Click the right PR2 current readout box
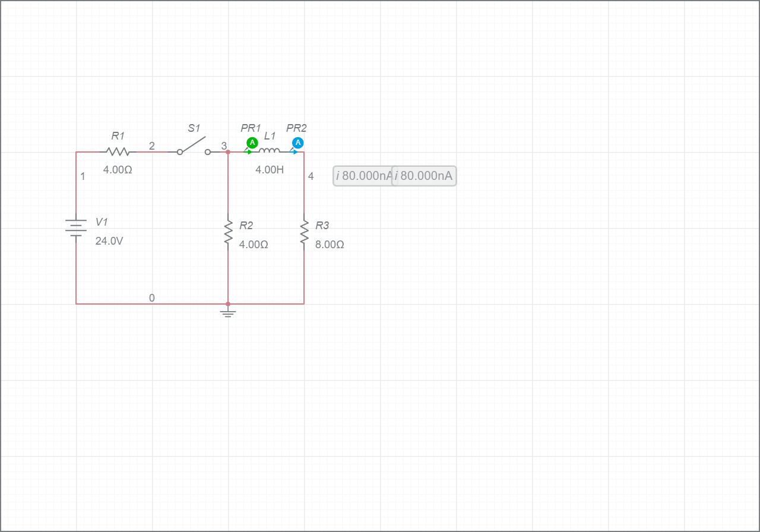This screenshot has width=760, height=532. tap(425, 176)
